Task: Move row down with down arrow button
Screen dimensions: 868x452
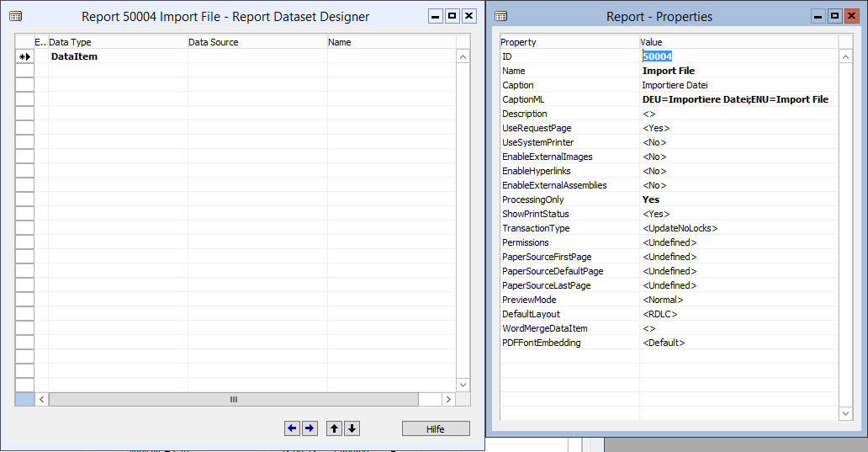Action: pyautogui.click(x=352, y=428)
